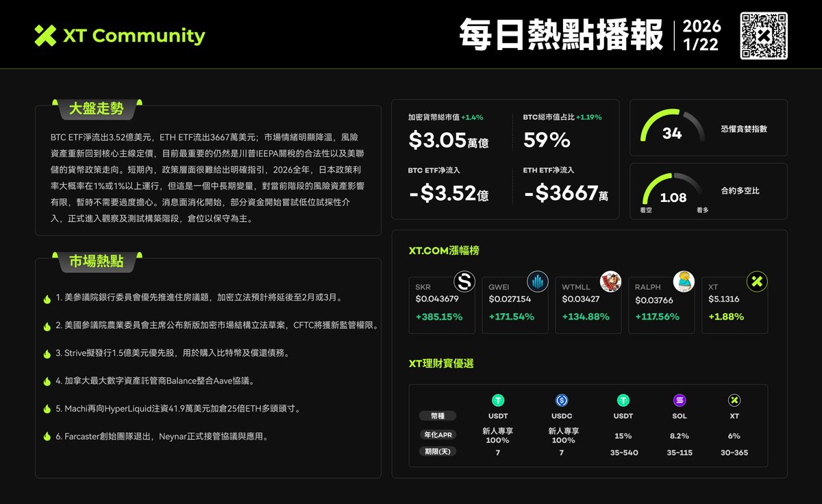Image resolution: width=822 pixels, height=504 pixels.
Task: Click the 30-365 term cell
Action: (x=734, y=453)
